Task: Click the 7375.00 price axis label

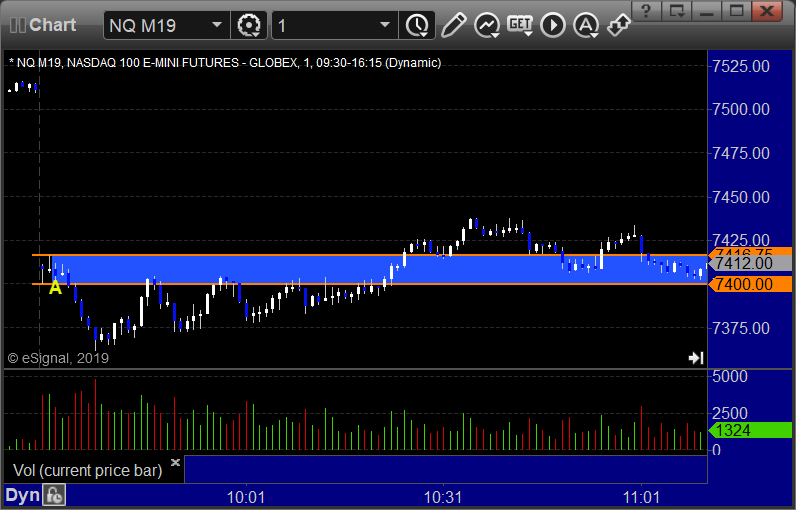Action: click(741, 328)
